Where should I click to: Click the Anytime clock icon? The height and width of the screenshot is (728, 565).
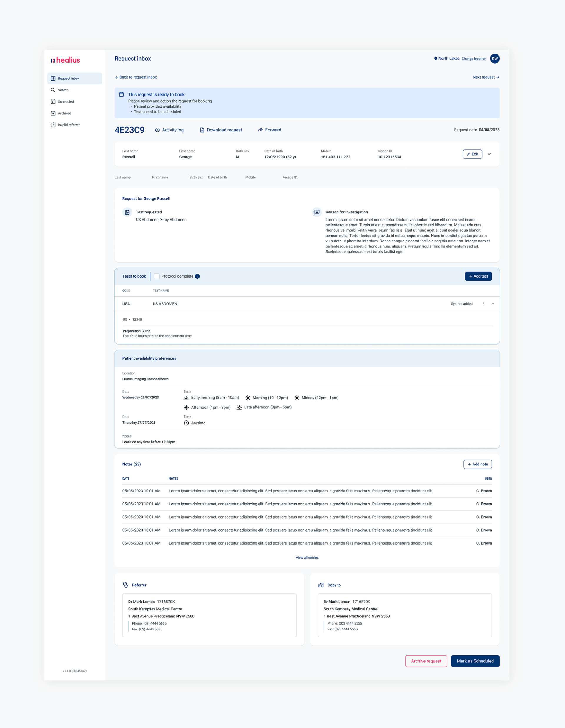point(187,423)
